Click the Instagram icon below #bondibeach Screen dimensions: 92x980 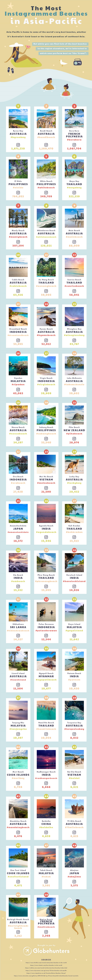click(46, 145)
